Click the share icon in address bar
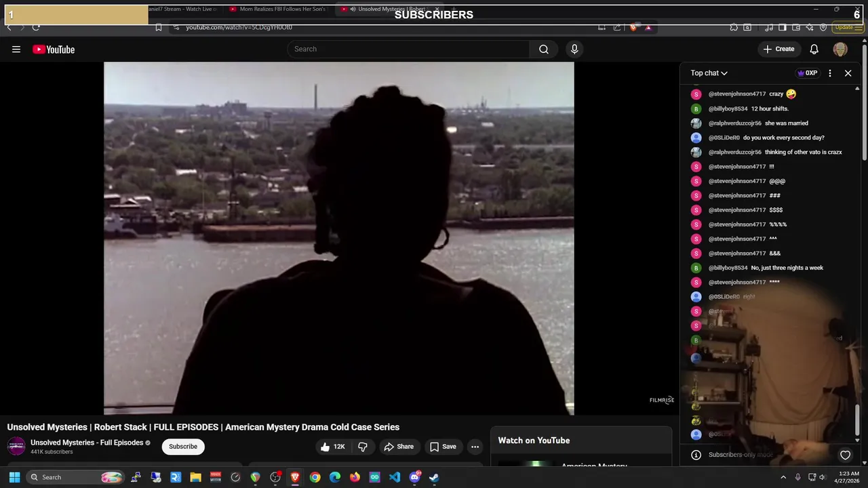 (x=617, y=27)
